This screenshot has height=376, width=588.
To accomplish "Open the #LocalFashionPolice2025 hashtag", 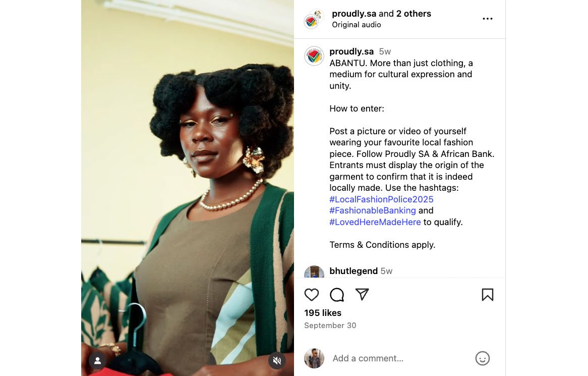I will [x=381, y=199].
